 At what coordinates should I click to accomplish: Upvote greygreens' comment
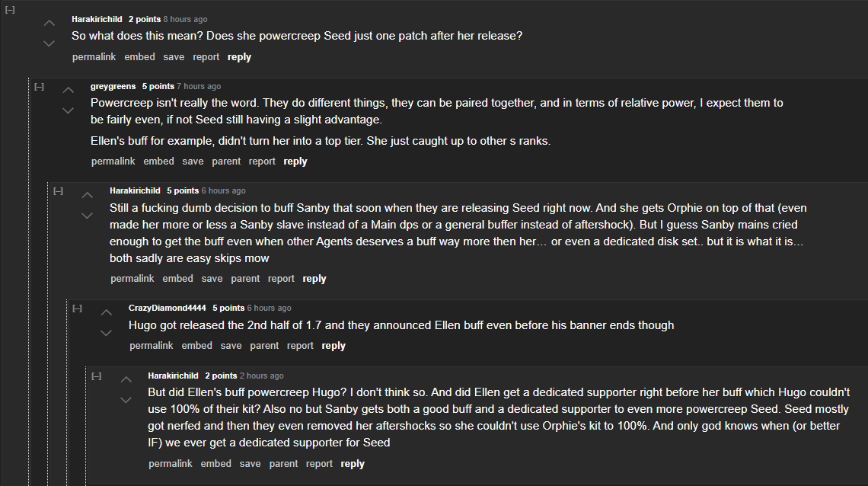pyautogui.click(x=68, y=91)
